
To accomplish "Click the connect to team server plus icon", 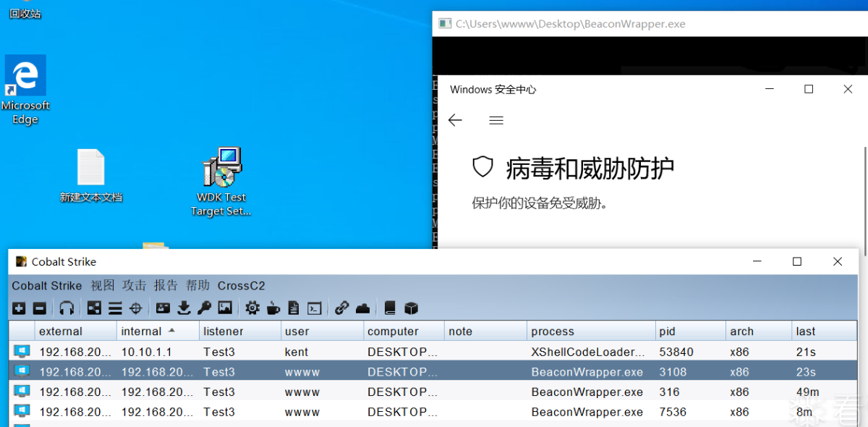I will [20, 308].
